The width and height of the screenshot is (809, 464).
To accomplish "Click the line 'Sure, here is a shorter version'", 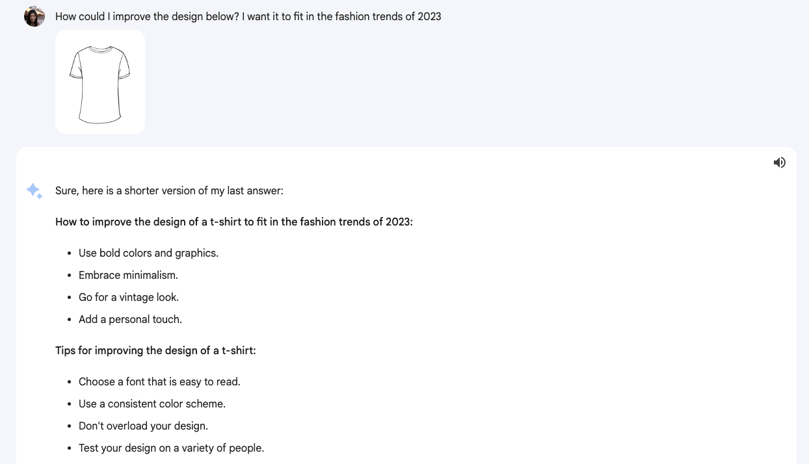I will coord(169,190).
